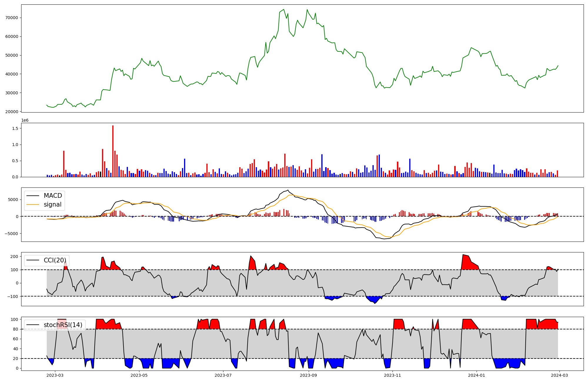The height and width of the screenshot is (382, 588).
Task: Click the tallest red volume bar
Action: (x=113, y=151)
